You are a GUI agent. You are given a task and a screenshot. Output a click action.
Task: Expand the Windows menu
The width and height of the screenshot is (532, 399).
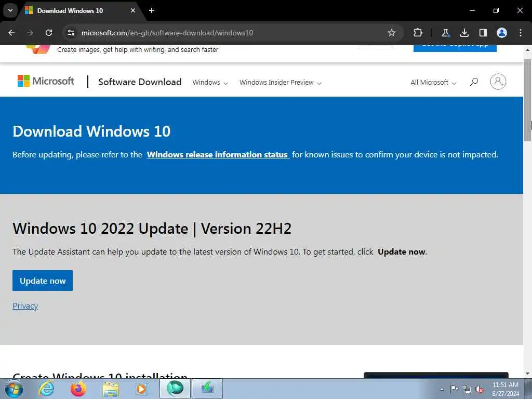[210, 83]
